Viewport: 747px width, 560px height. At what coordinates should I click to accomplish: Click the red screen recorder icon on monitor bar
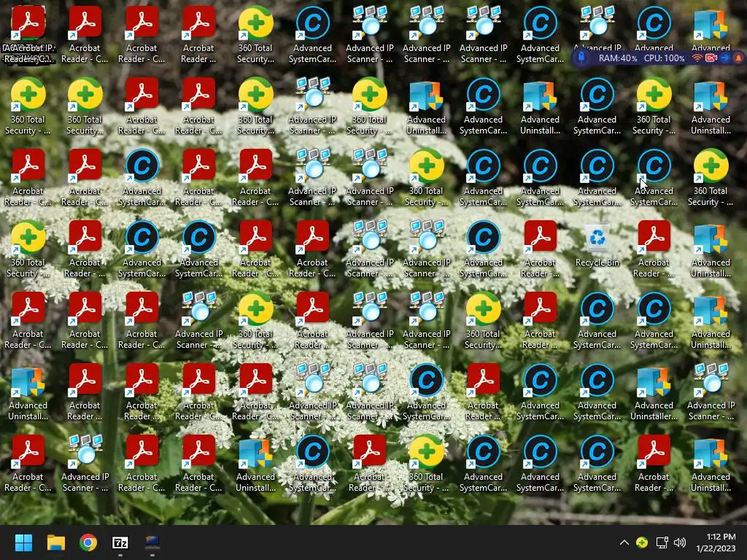[711, 58]
